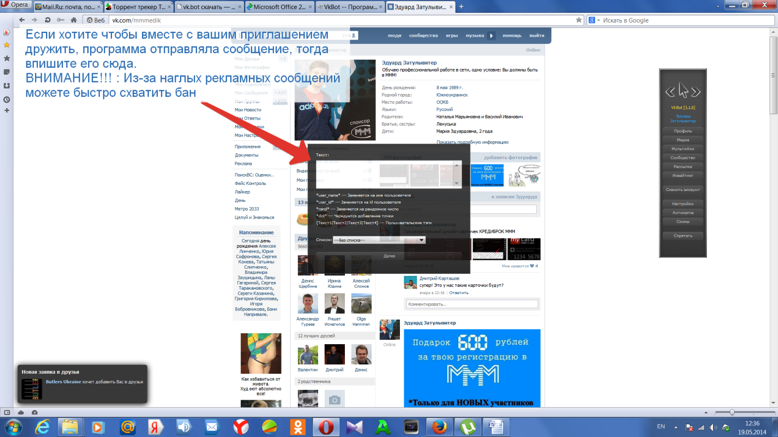Click the 'Настройки' button in VkBot panel
Image resolution: width=778 pixels, height=437 pixels.
click(x=682, y=204)
